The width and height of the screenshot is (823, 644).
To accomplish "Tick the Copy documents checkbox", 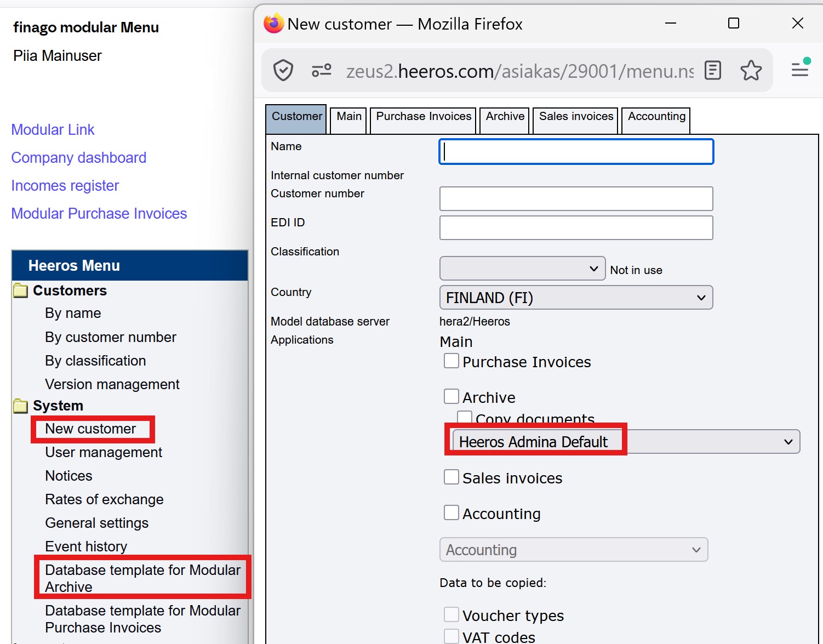I will click(465, 418).
